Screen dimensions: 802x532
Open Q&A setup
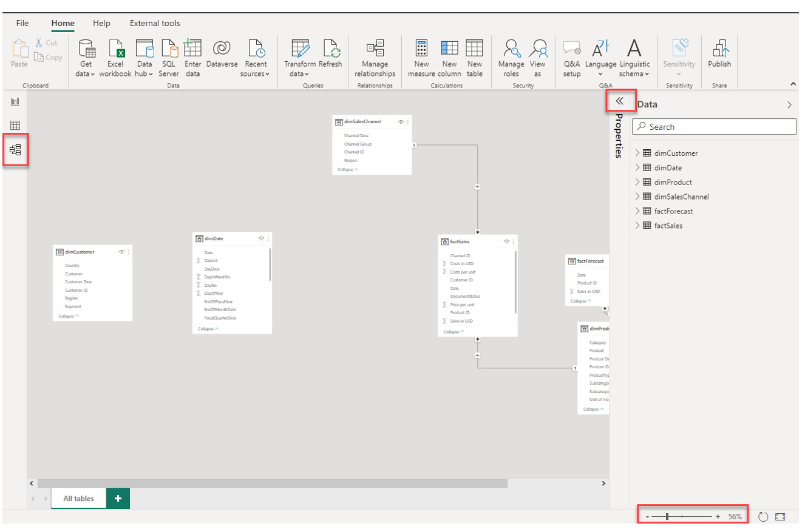(x=571, y=59)
